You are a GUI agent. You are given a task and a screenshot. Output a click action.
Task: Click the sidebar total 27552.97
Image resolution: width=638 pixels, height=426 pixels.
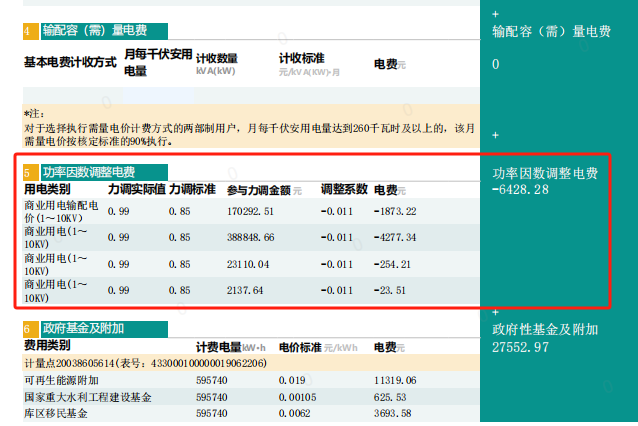[x=522, y=347]
